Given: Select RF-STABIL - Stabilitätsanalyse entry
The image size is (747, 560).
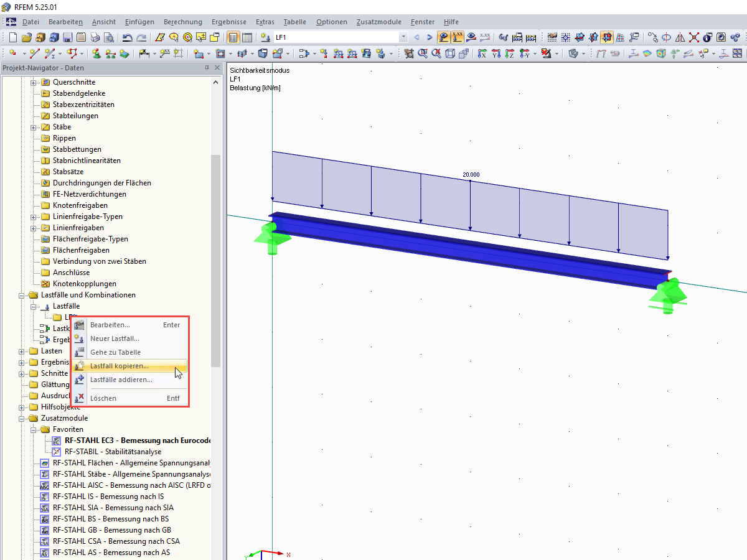Looking at the screenshot, I should 113,452.
